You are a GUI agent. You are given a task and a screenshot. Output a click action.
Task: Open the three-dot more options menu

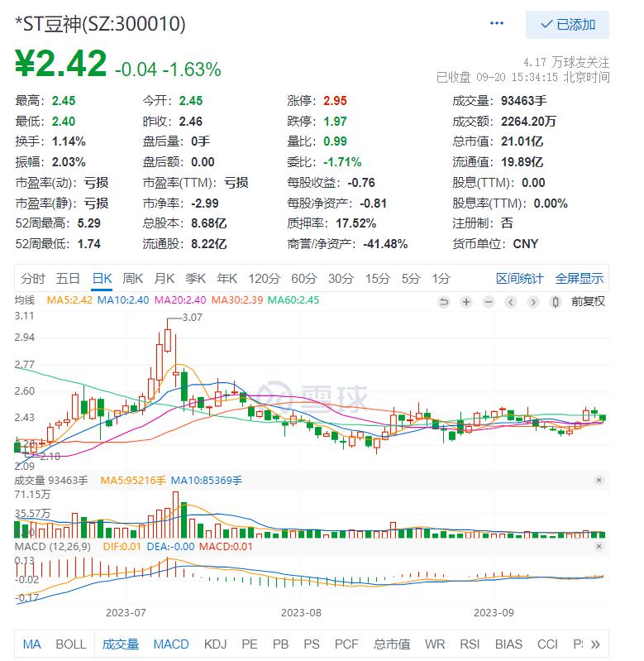(x=497, y=24)
